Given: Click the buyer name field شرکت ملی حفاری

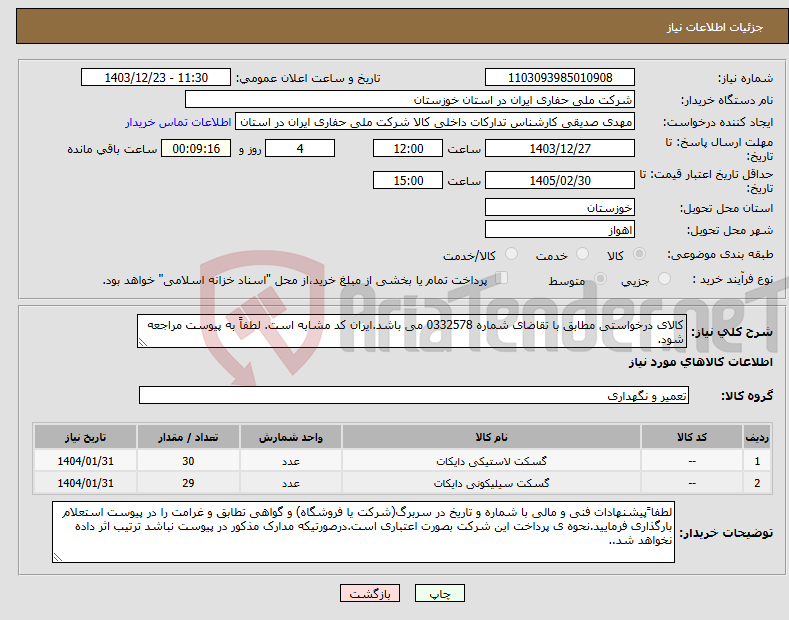Looking at the screenshot, I should pyautogui.click(x=410, y=100).
